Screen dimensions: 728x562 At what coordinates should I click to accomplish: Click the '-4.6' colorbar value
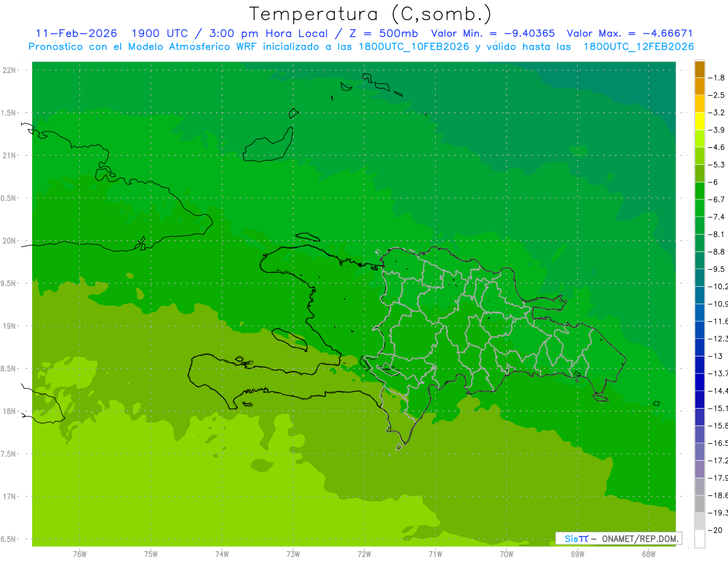pyautogui.click(x=718, y=147)
